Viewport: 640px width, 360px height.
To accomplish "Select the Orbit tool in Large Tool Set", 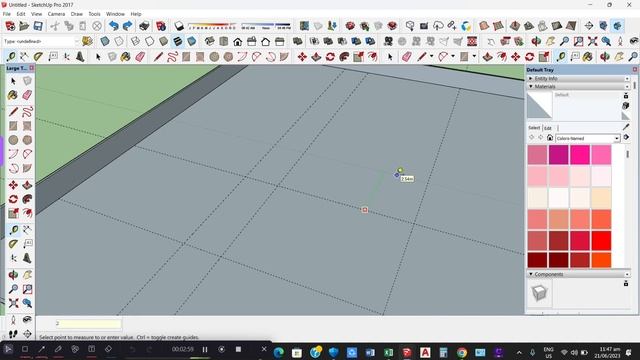I will pyautogui.click(x=13, y=275).
